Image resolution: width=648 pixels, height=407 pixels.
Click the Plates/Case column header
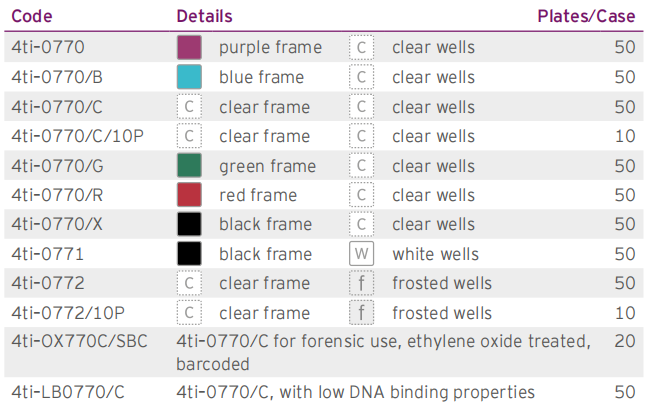586,17
